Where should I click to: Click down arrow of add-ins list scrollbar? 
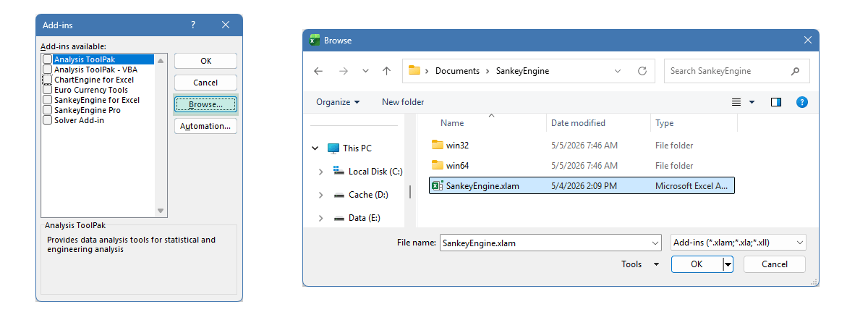tap(161, 211)
